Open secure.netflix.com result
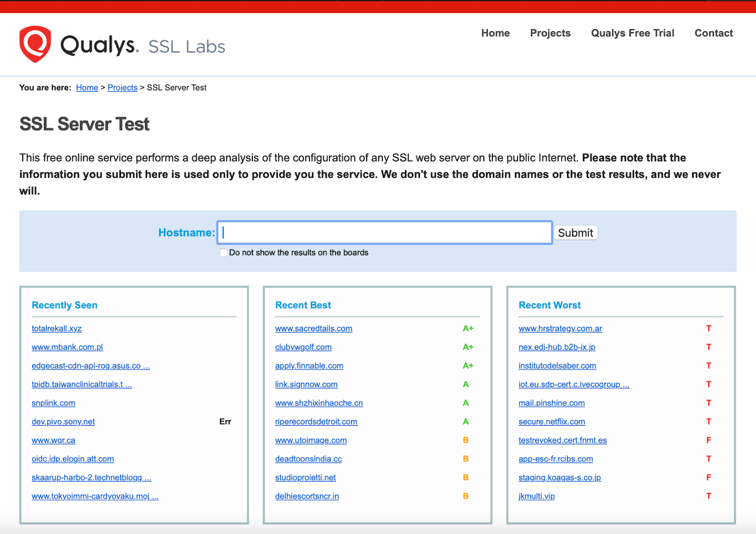 (551, 422)
